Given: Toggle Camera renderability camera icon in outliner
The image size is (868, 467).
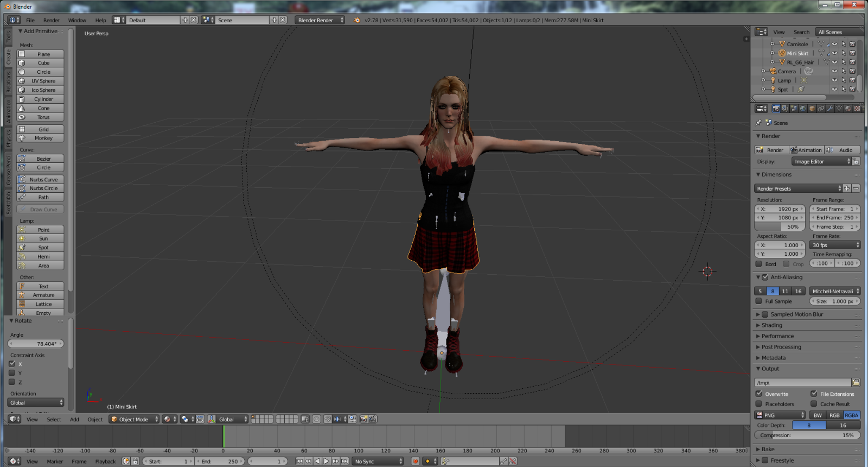Looking at the screenshot, I should [852, 71].
